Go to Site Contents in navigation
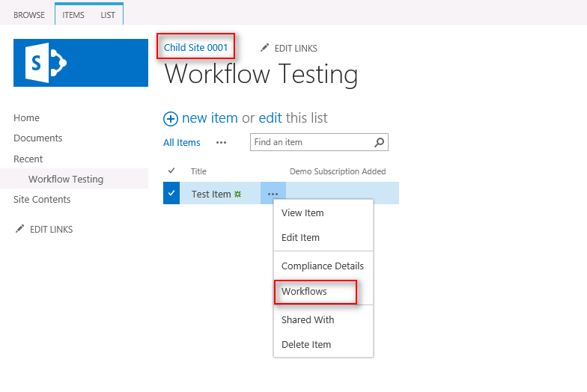Image resolution: width=587 pixels, height=392 pixels. pos(42,199)
